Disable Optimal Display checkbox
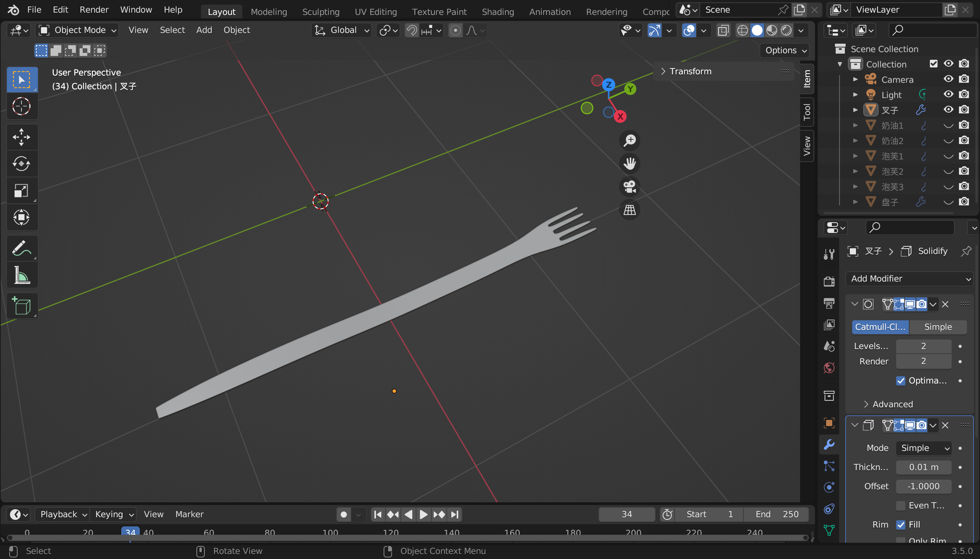This screenshot has width=980, height=559. tap(900, 381)
